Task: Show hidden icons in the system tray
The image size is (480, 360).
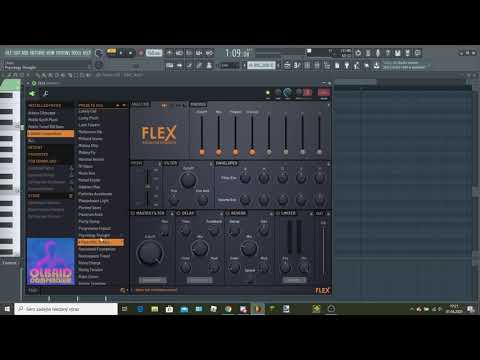Action: click(x=412, y=309)
